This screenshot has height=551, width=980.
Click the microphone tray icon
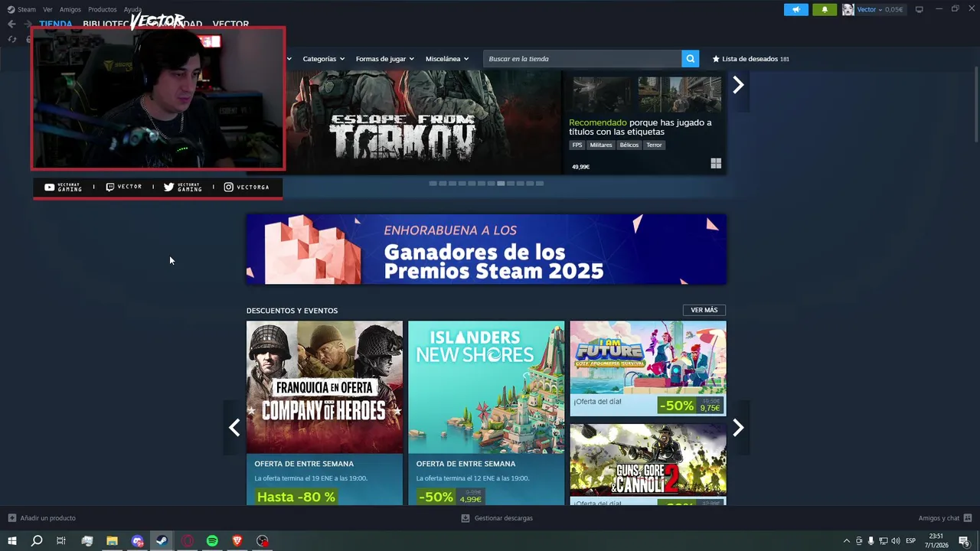point(871,541)
